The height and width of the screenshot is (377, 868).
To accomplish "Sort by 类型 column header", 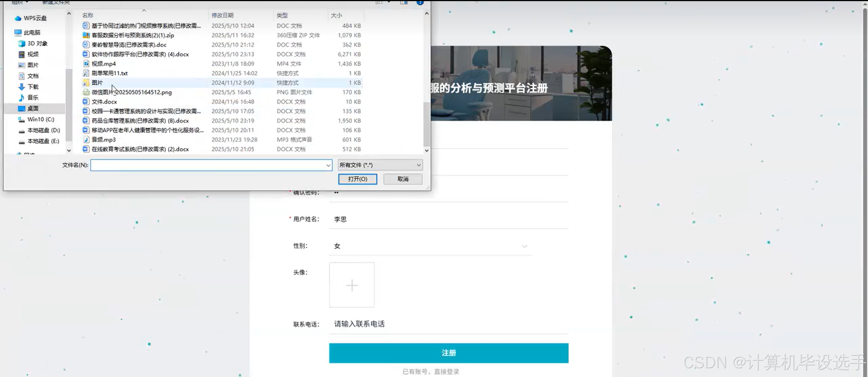I will coord(282,15).
